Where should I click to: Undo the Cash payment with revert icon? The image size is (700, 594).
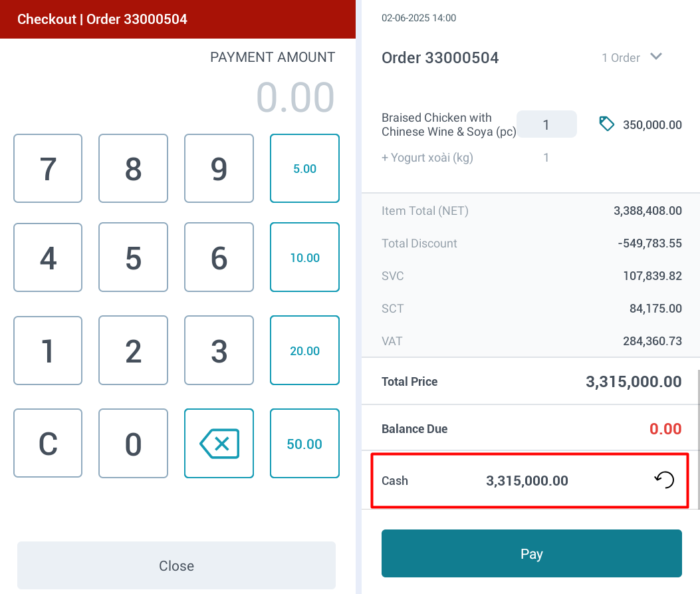click(x=664, y=480)
